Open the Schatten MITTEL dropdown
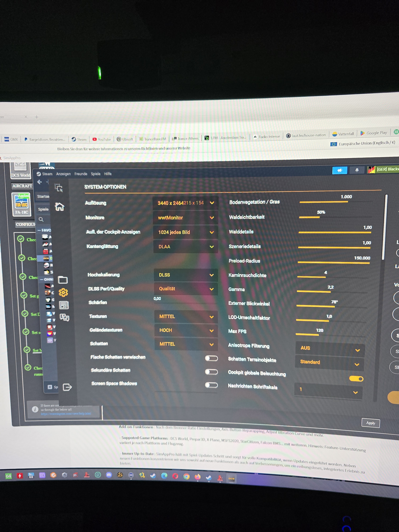The image size is (399, 532). 186,344
